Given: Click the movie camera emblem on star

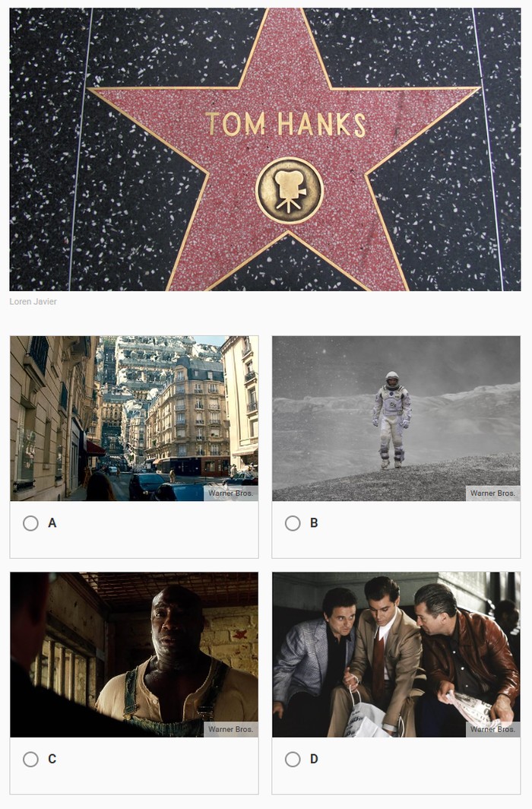Looking at the screenshot, I should [290, 191].
